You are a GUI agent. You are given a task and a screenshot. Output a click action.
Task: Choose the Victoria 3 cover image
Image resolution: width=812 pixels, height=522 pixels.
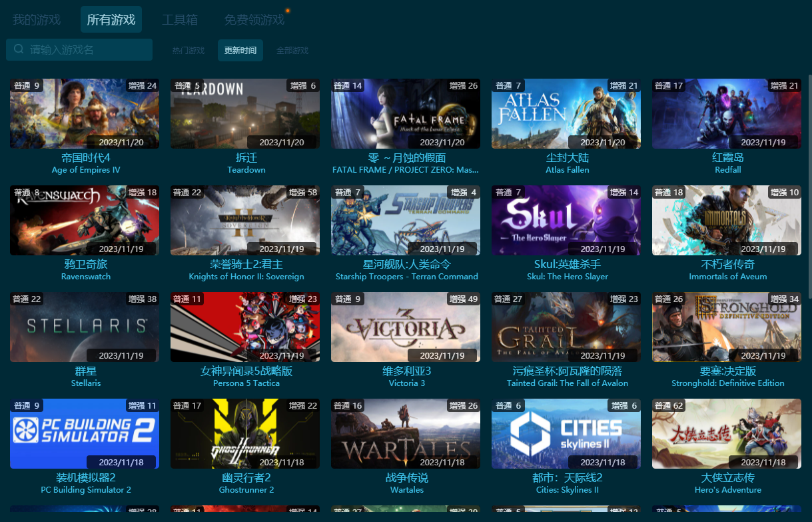[406, 327]
